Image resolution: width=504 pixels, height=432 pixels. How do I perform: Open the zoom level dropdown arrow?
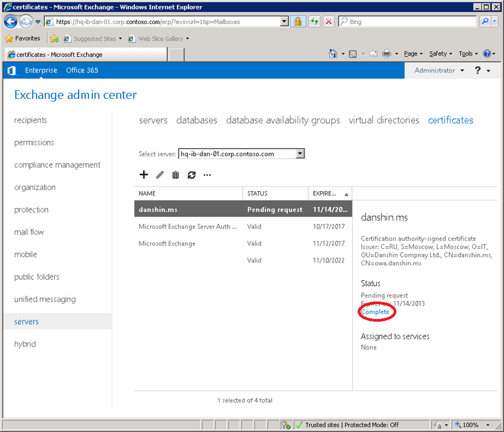point(488,425)
